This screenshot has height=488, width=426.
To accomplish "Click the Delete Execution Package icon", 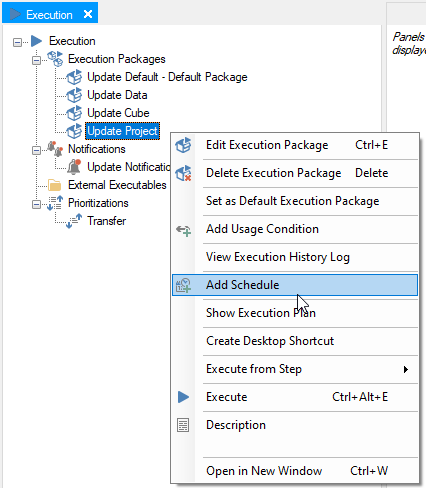I will pyautogui.click(x=183, y=173).
